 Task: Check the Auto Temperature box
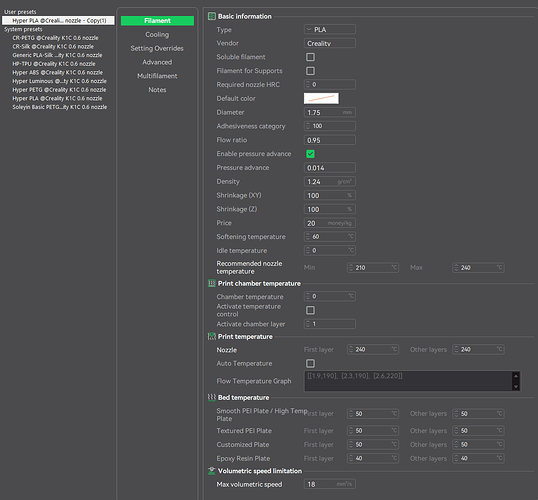(x=310, y=363)
